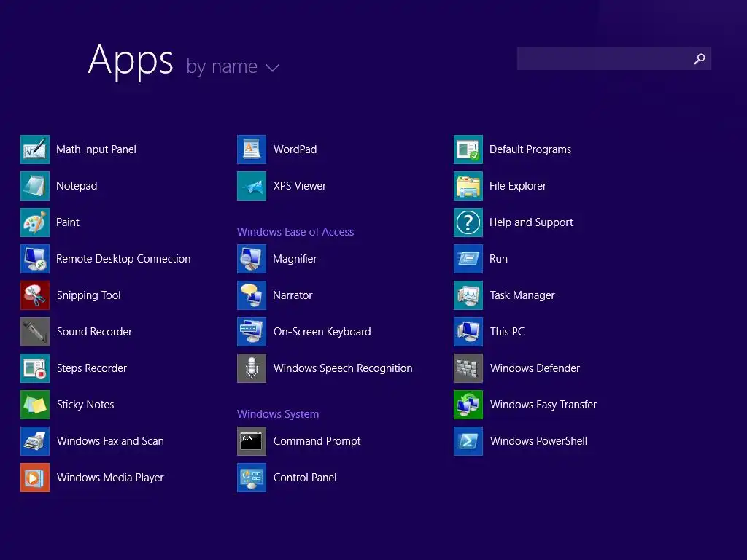Screen dimensions: 747x560
Task: Click the 'File Explorer' label
Action: coord(518,186)
